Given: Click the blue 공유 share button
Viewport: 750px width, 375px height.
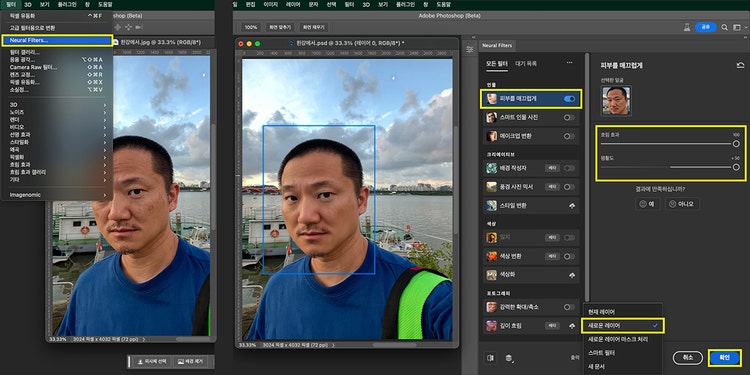Looking at the screenshot, I should [706, 27].
